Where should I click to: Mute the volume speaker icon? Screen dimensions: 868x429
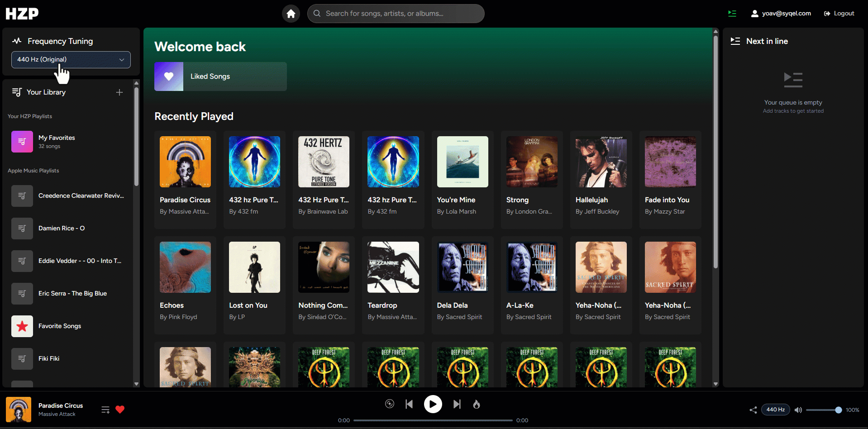tap(798, 410)
